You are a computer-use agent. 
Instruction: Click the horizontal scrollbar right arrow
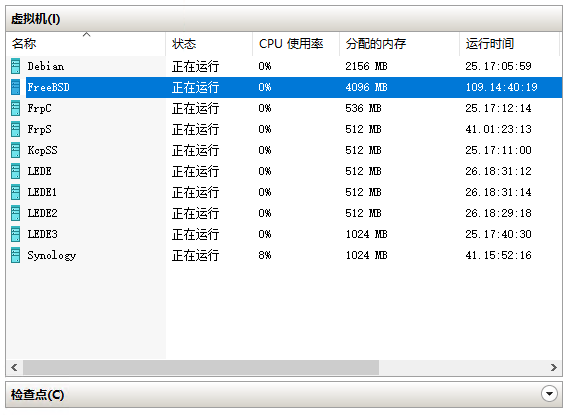click(x=554, y=367)
